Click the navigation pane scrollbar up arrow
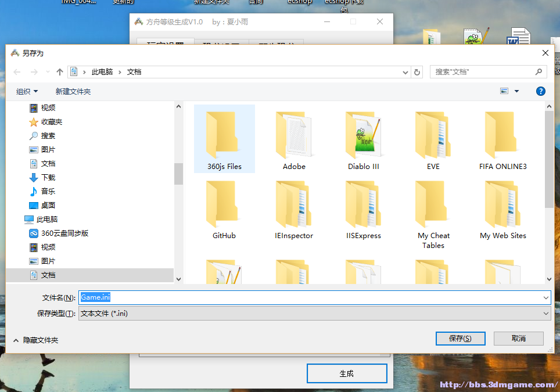Screen dimensions: 560x392 [x=178, y=106]
